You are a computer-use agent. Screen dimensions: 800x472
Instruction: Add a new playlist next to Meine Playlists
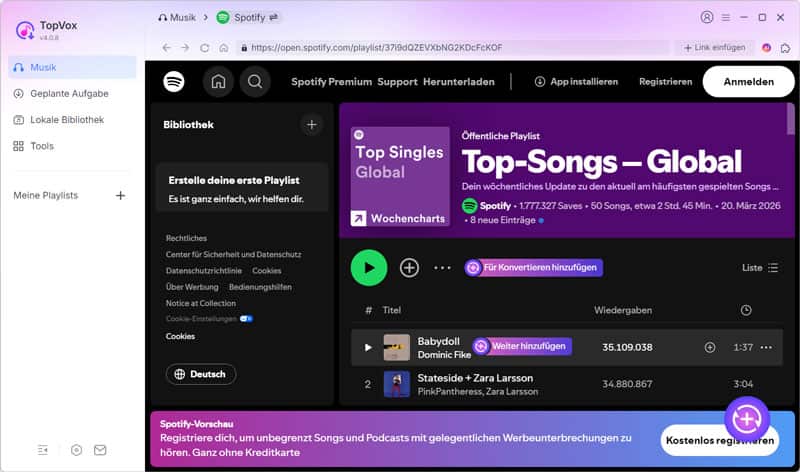pos(121,195)
